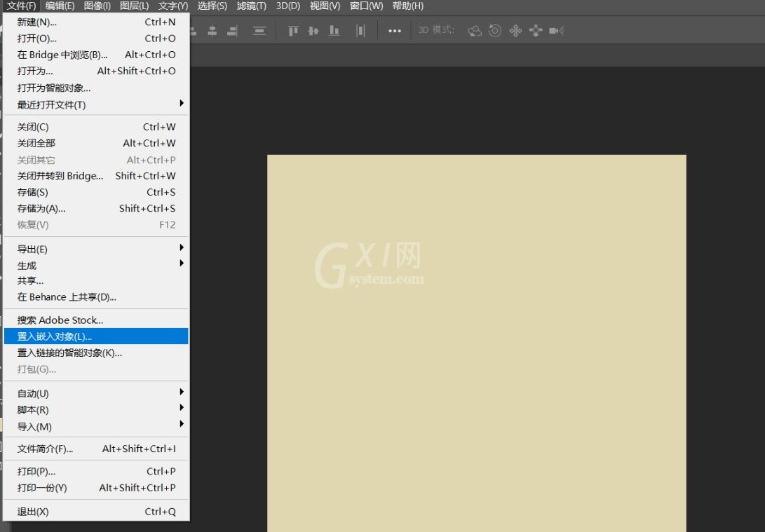
Task: Select the 3D slide camera icon
Action: coord(536,31)
